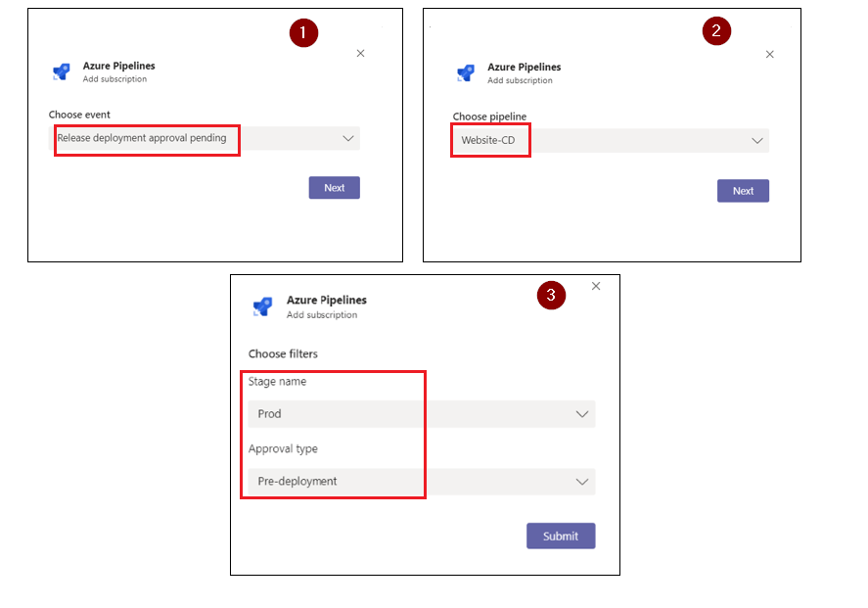868x608 pixels.
Task: Click the red step 2 badge
Action: [x=716, y=31]
